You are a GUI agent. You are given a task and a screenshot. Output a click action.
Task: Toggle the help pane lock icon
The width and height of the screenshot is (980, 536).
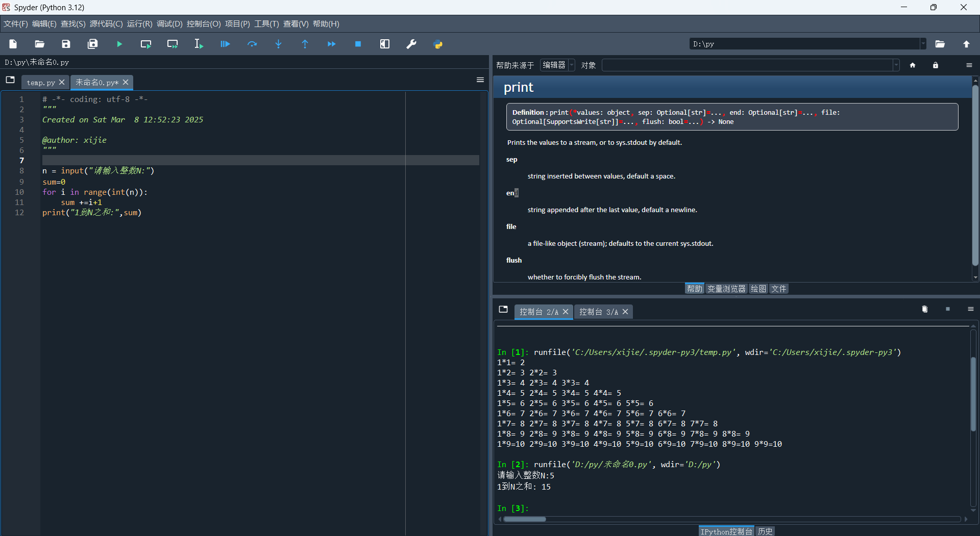pyautogui.click(x=935, y=65)
